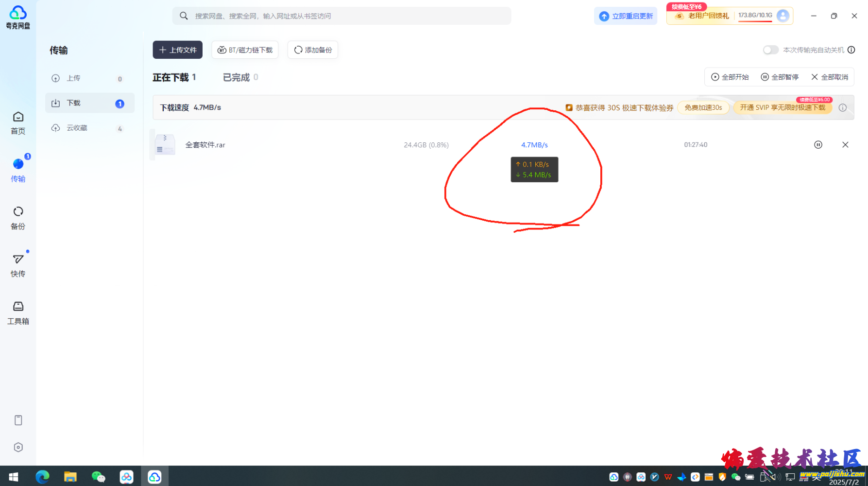Switch to the 已完成 completed tab
This screenshot has height=486, width=868.
(x=238, y=77)
